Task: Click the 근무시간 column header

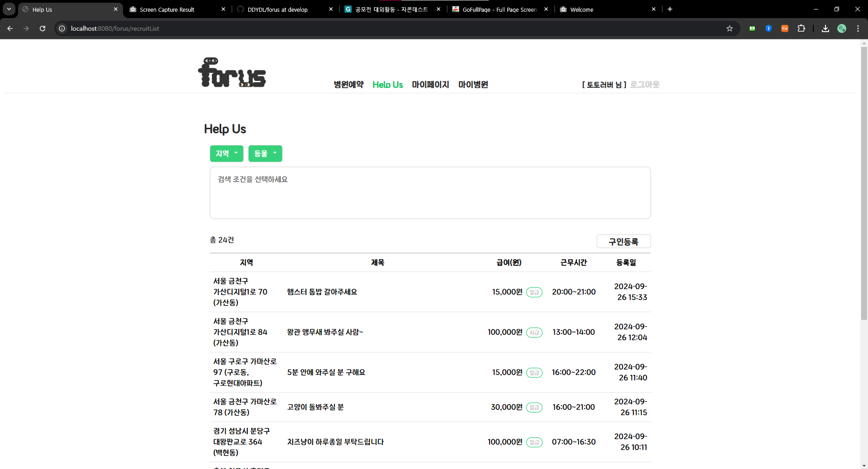Action: pos(574,263)
